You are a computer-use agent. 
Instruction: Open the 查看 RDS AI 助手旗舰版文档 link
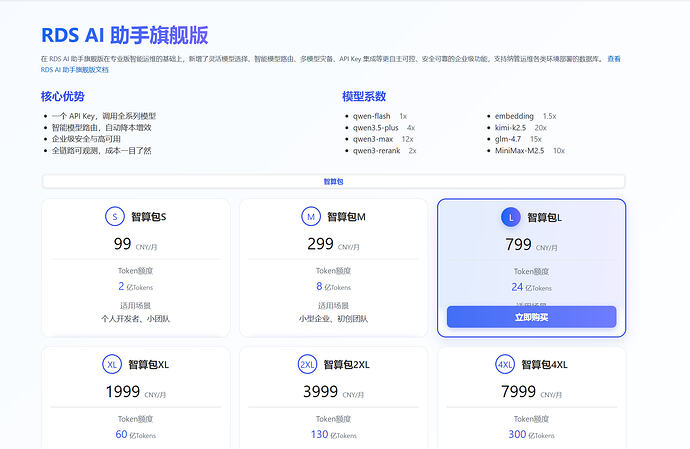point(614,59)
